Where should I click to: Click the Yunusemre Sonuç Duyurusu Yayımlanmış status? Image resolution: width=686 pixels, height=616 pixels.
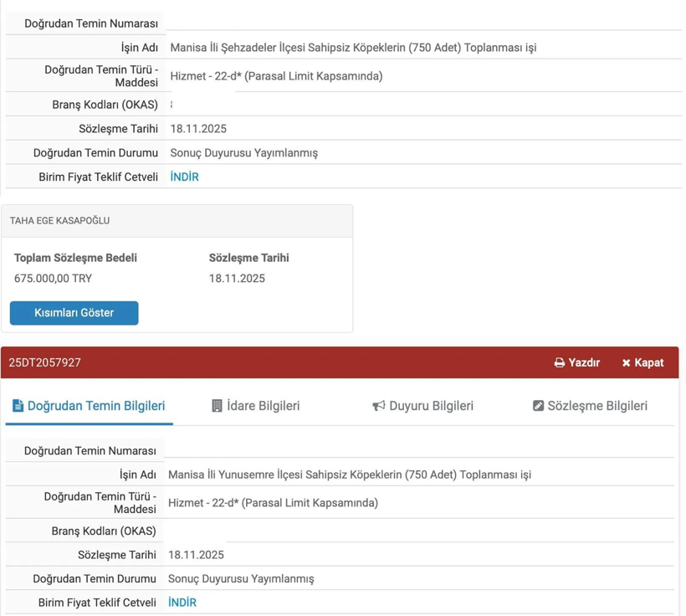[241, 578]
